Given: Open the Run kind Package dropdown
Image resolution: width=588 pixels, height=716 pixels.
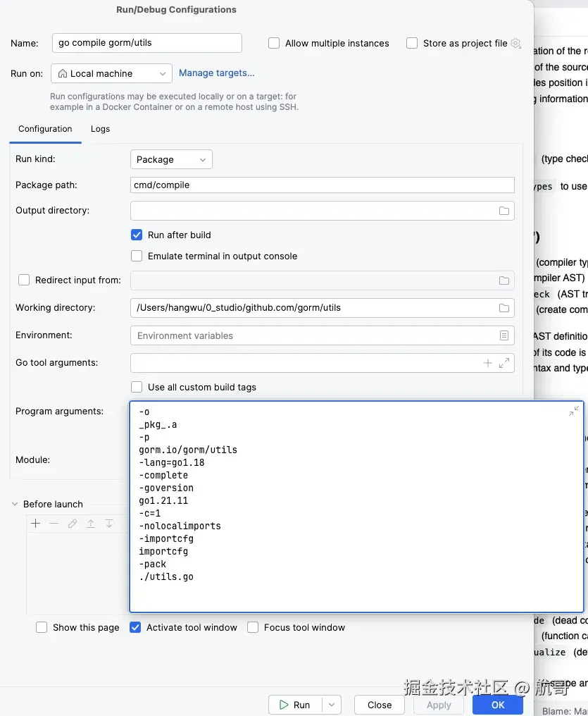Looking at the screenshot, I should click(171, 160).
